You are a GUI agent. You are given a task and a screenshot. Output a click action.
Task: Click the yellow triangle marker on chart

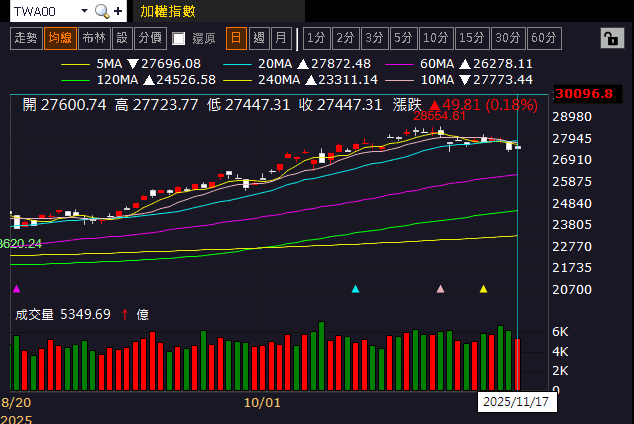click(484, 289)
